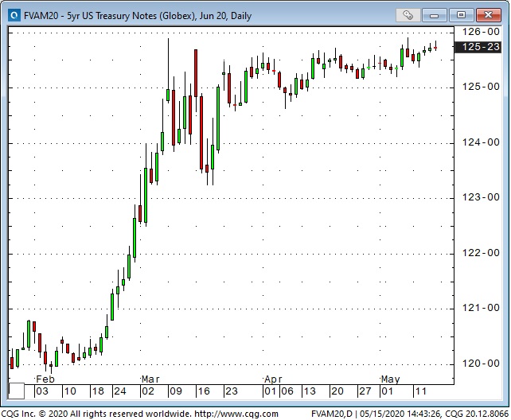Click the 126-00 price axis label
This screenshot has height=420, width=511.
click(x=481, y=32)
